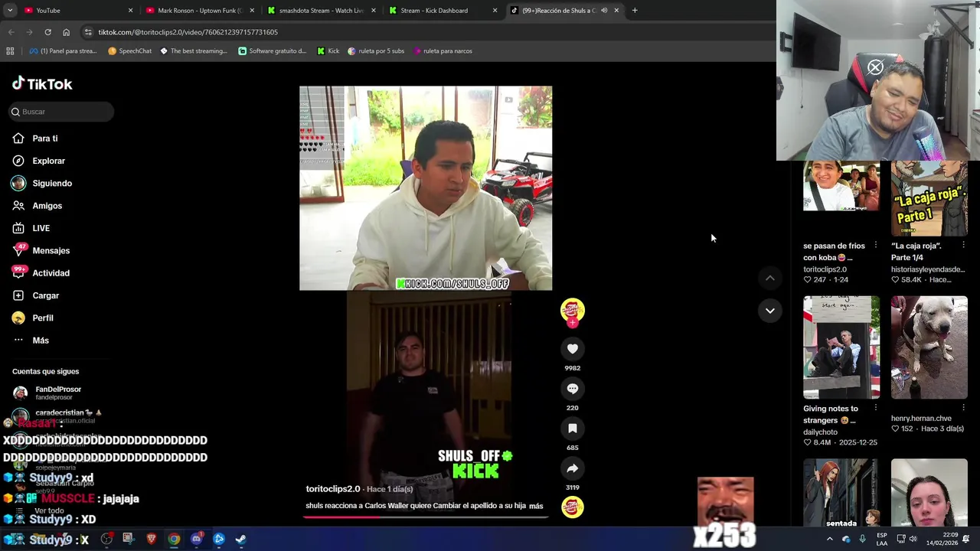Open 'Panel para strea...' bookmark

(x=63, y=51)
